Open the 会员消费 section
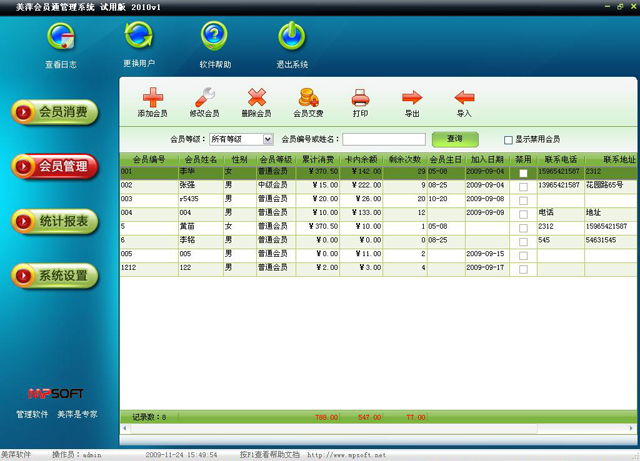 55,113
